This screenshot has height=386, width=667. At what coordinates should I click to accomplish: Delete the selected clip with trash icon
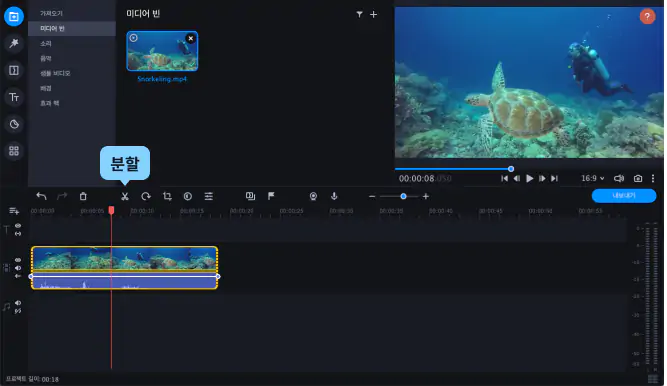coord(83,196)
